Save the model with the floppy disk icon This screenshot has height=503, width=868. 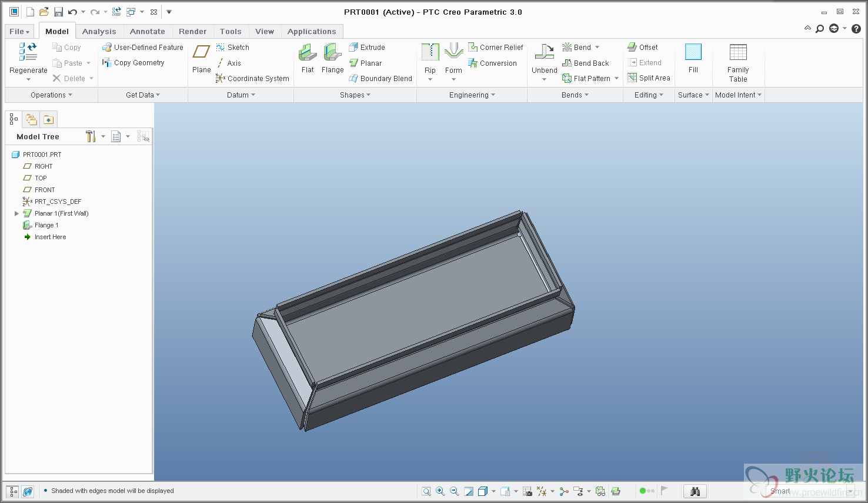pos(58,12)
